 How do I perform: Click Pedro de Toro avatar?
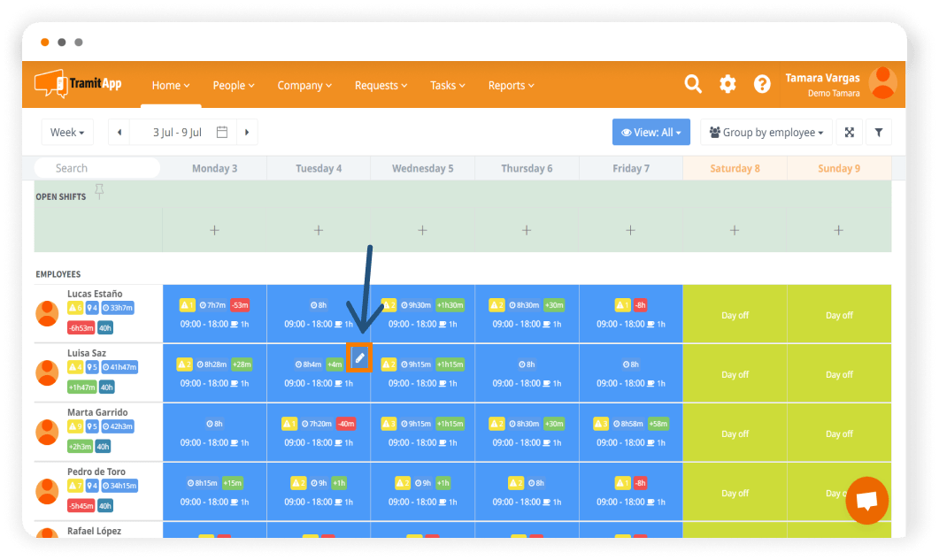pos(47,491)
